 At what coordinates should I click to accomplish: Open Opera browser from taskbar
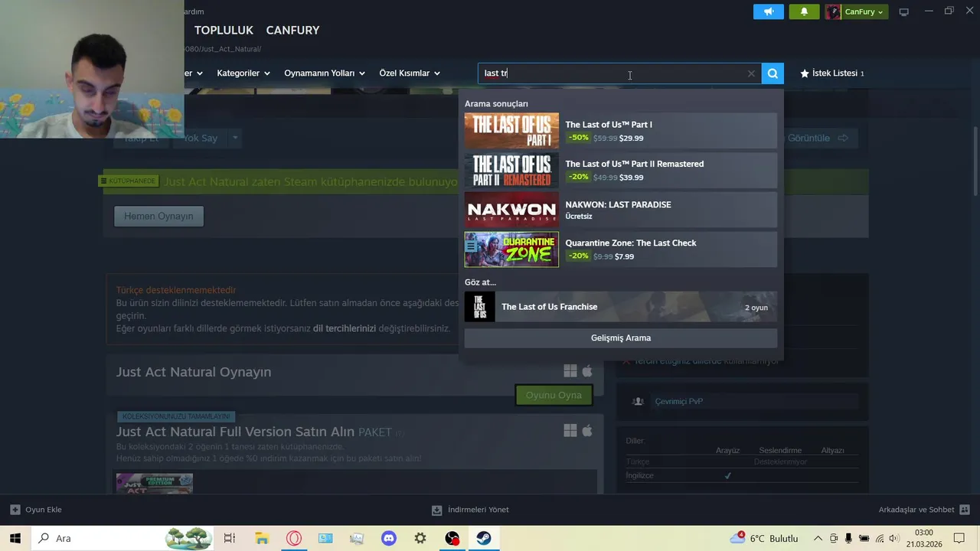(x=294, y=538)
